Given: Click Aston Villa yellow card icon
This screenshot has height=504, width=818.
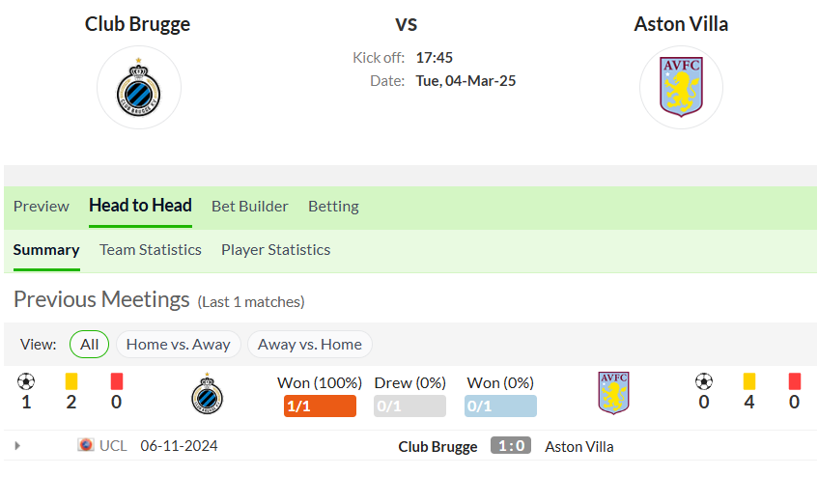Looking at the screenshot, I should pos(749,381).
